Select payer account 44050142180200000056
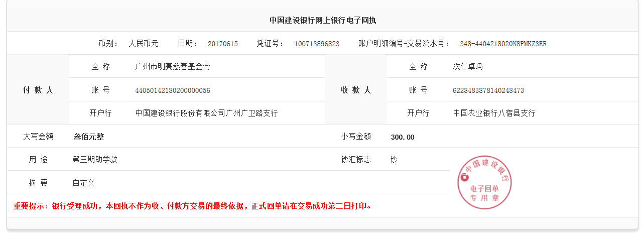 pyautogui.click(x=173, y=90)
